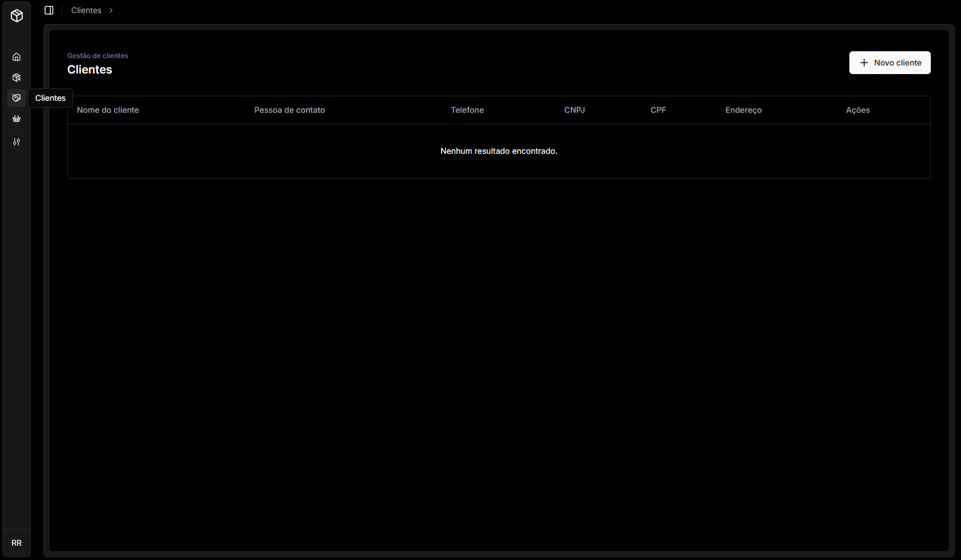961x560 pixels.
Task: Open the package search icon in sidebar
Action: pyautogui.click(x=17, y=77)
